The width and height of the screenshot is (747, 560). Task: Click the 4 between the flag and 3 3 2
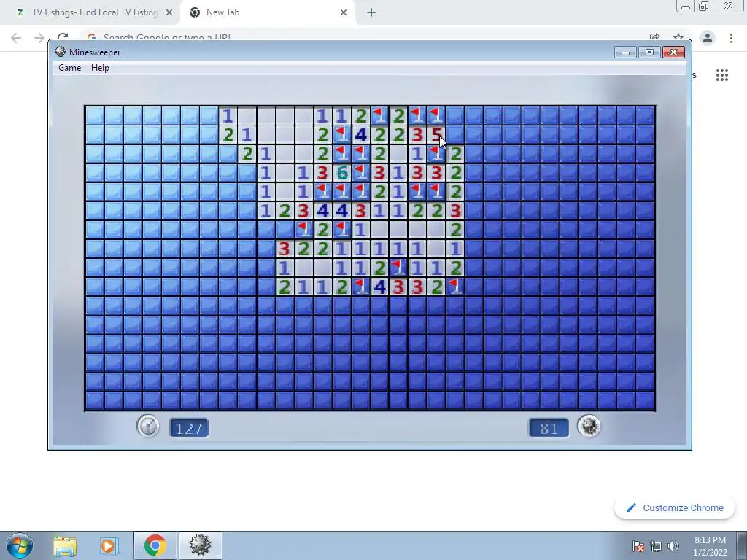point(379,287)
